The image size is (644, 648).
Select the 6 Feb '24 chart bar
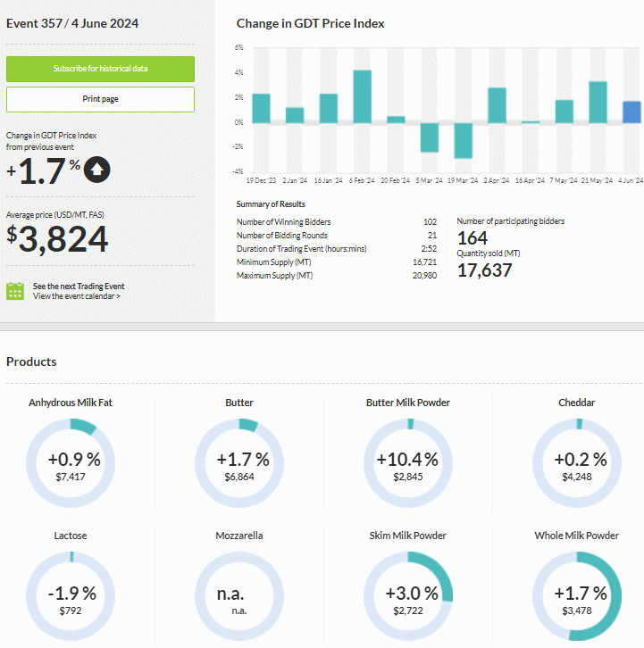click(363, 96)
